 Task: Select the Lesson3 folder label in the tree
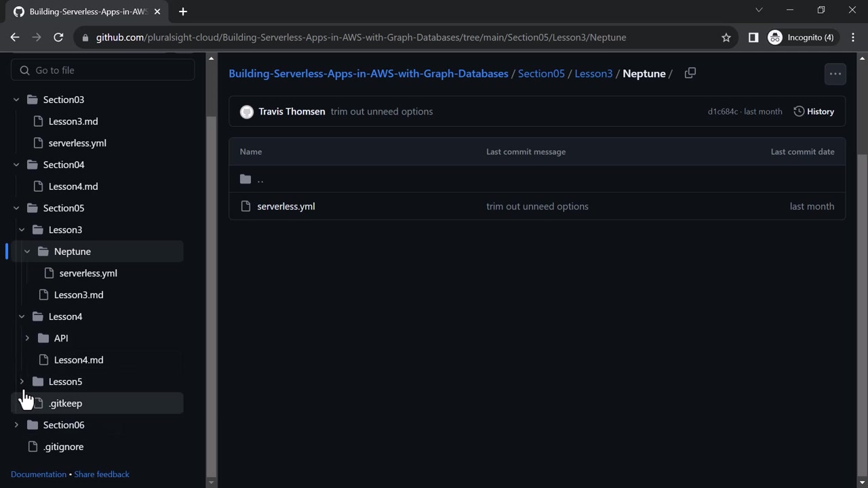[x=65, y=230]
